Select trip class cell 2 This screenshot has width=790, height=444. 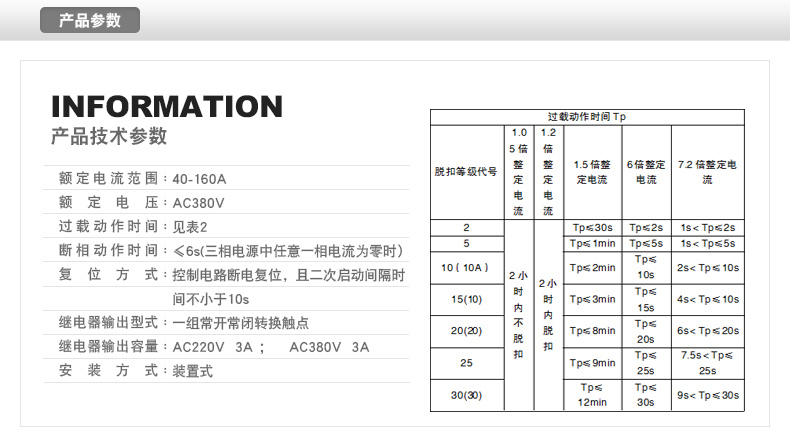tap(467, 227)
